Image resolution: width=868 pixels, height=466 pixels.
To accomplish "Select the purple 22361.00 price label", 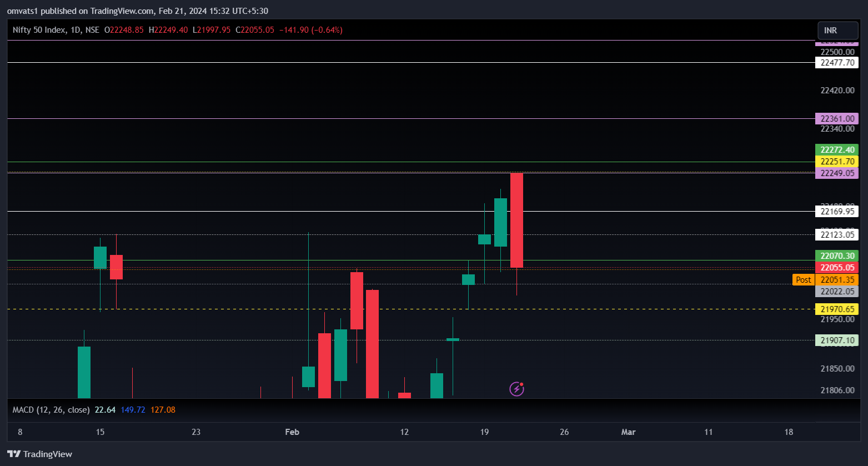I will pos(837,119).
